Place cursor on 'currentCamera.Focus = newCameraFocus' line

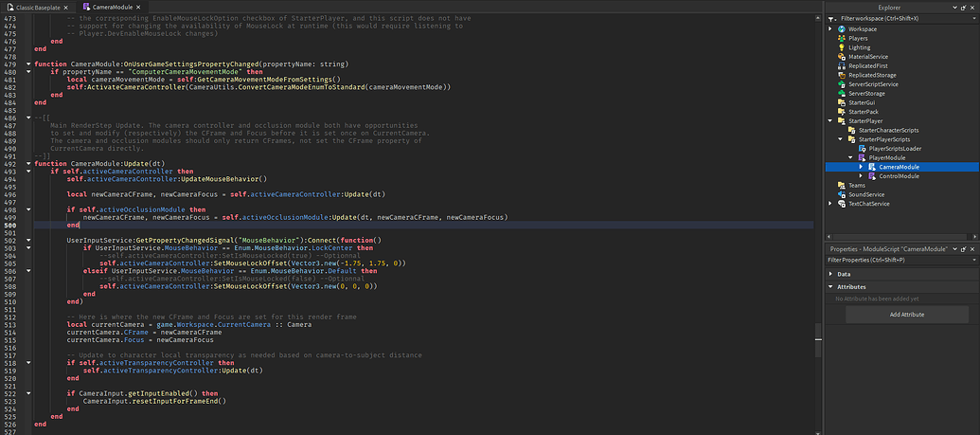[140, 340]
